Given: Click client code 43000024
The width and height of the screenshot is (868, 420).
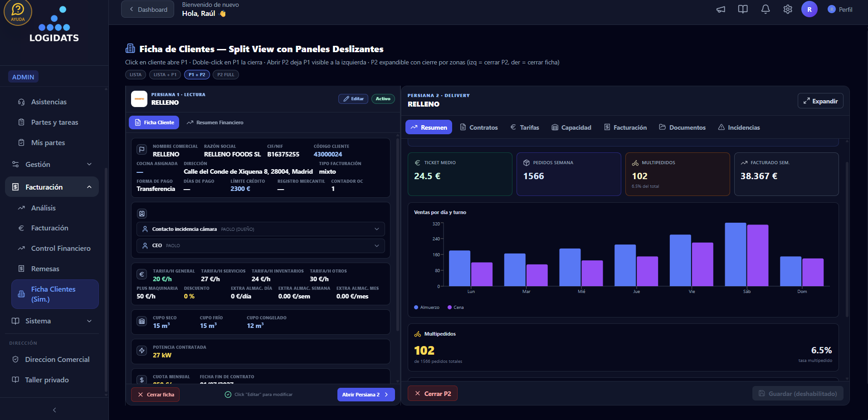Looking at the screenshot, I should pyautogui.click(x=328, y=154).
